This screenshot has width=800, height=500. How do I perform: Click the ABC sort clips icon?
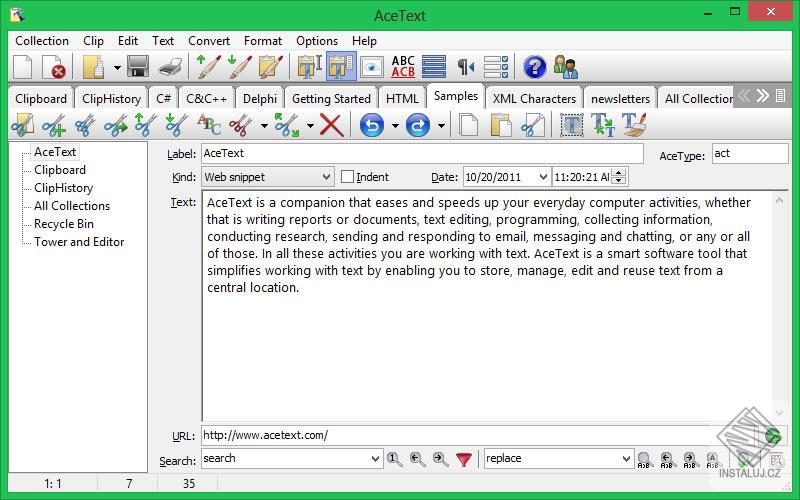point(209,125)
